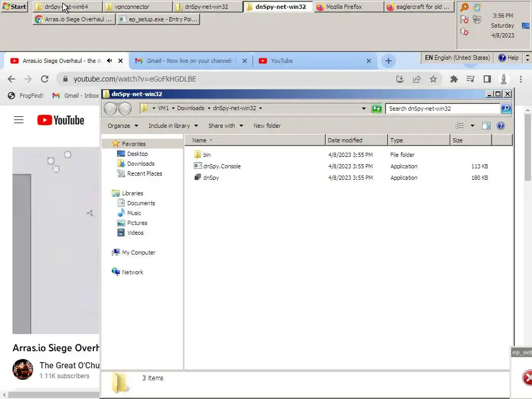Expand Include in library dropdown
Viewport: 532px width, 399px height.
[x=173, y=126]
